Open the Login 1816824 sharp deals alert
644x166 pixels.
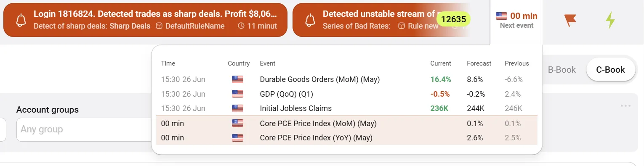point(145,20)
